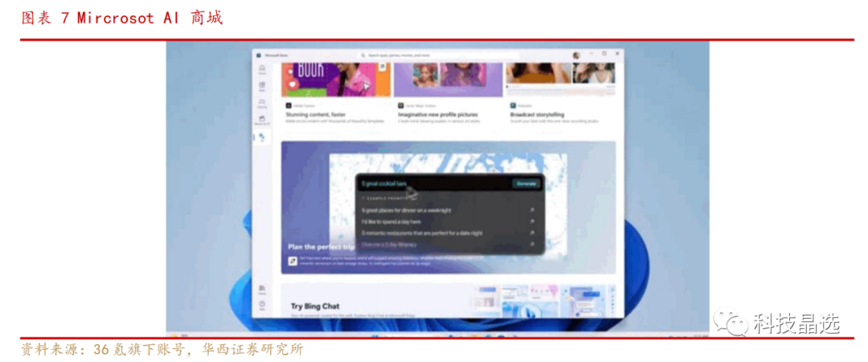The image size is (868, 362).
Task: Open the Gaming section in the sidebar
Action: 262,103
